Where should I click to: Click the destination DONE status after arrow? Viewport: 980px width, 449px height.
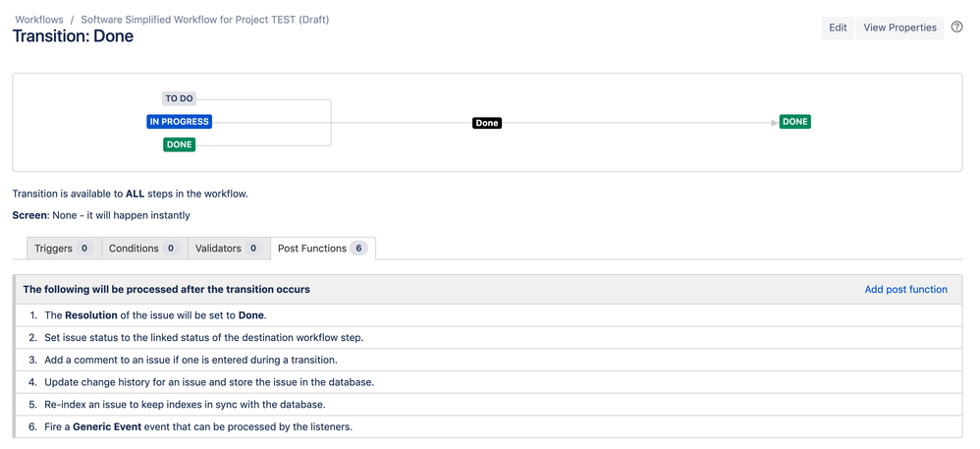[795, 122]
